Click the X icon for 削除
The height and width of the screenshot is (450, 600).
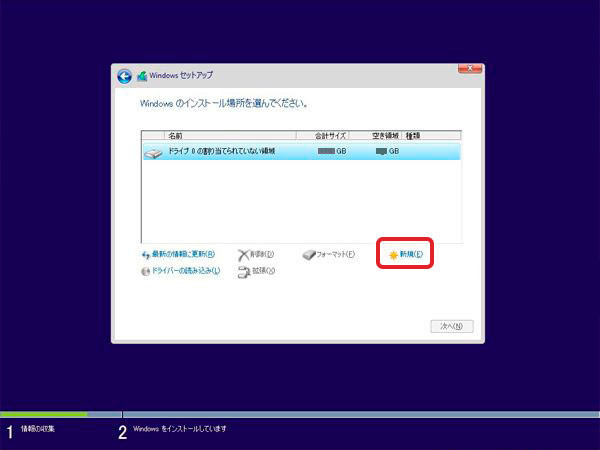coord(243,255)
